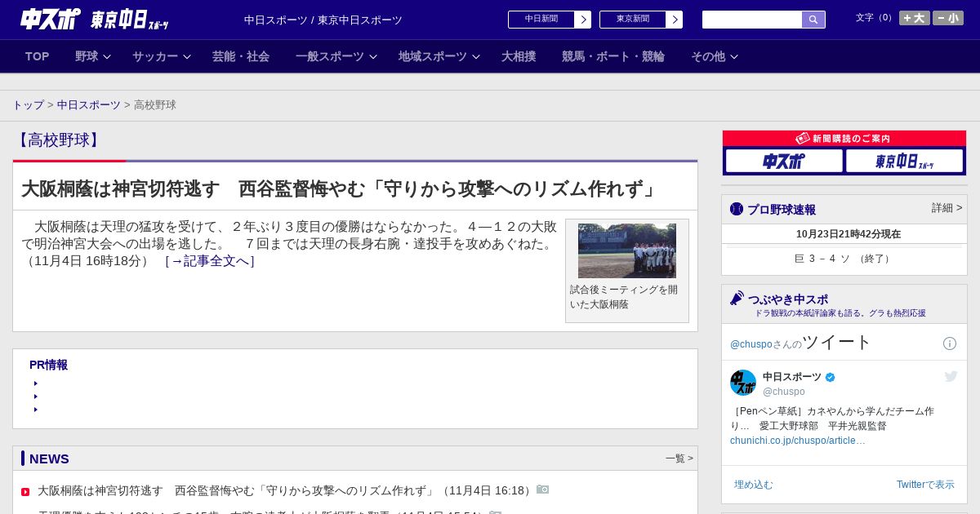Click the 東京中日スポーツ subscription banner logo
This screenshot has height=514, width=980.
coord(905,161)
